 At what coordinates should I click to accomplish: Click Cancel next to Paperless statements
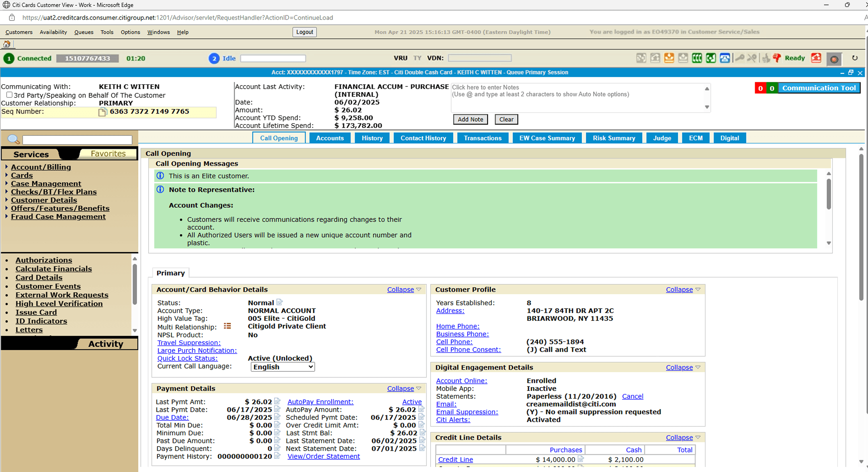[x=633, y=396]
